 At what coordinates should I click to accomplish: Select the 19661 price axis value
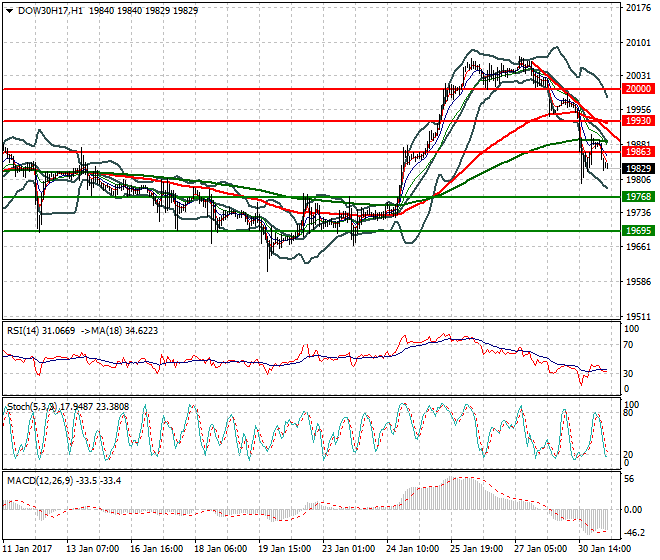coord(638,247)
